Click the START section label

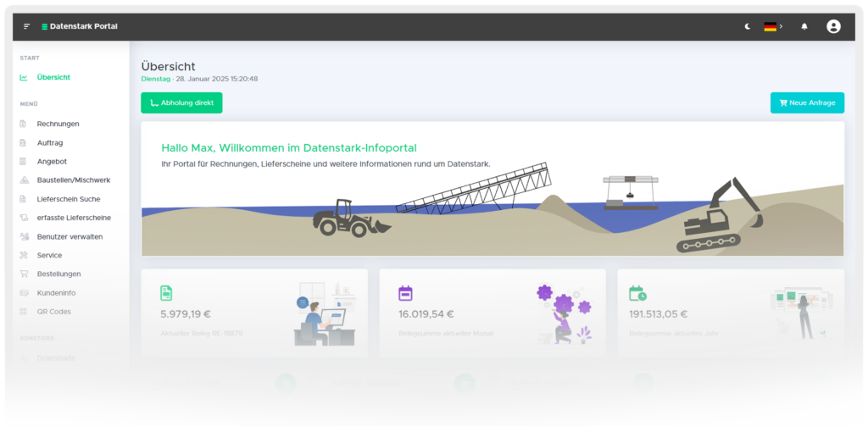point(30,58)
